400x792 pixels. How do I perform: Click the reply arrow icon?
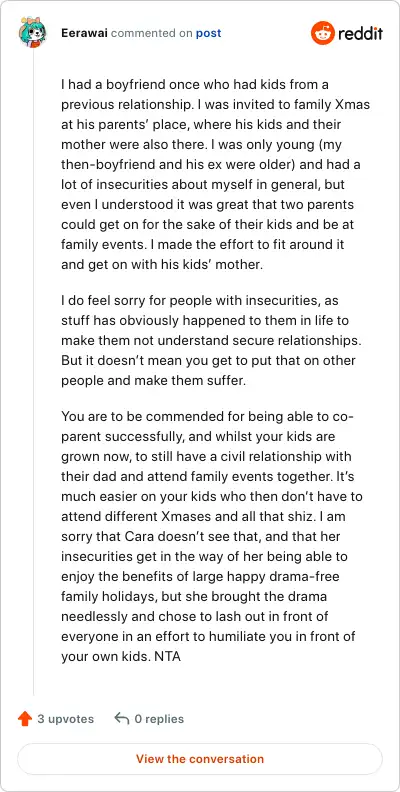click(122, 718)
